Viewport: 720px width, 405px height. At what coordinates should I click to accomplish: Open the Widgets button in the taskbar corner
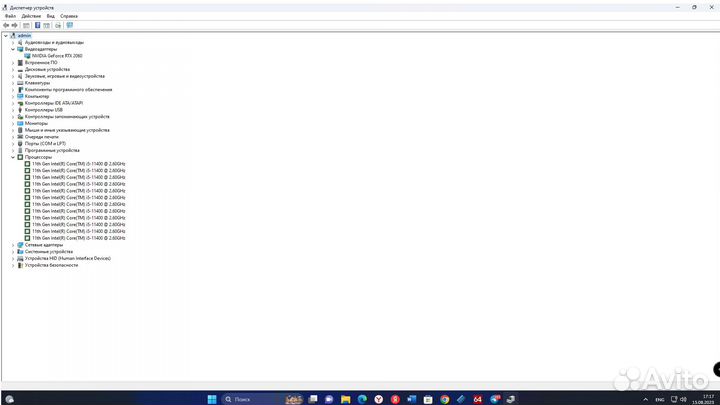[x=9, y=399]
